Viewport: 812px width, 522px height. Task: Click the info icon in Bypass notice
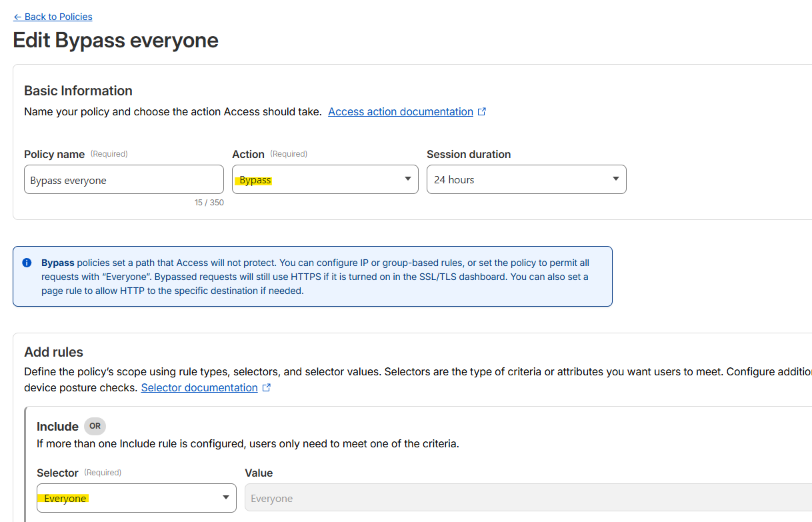click(27, 263)
